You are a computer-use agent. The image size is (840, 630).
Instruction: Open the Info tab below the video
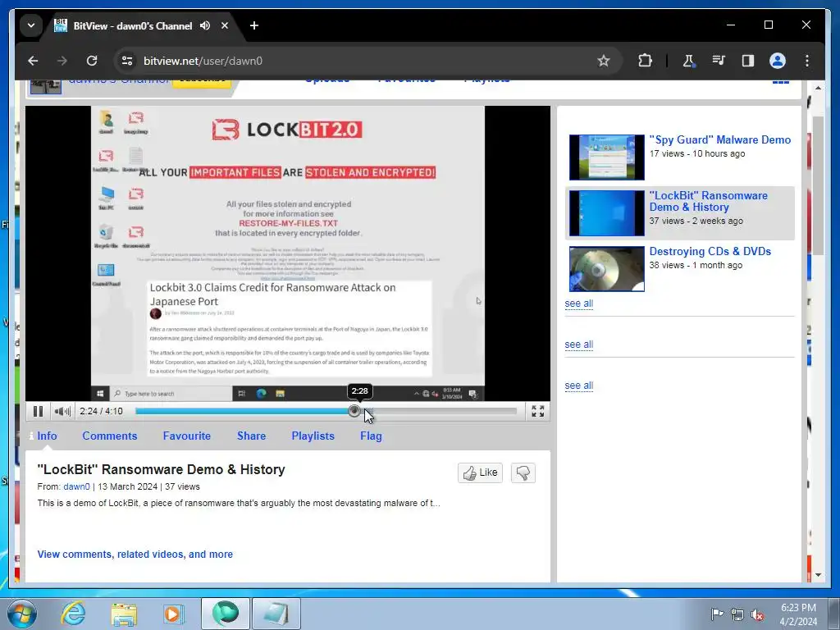click(47, 436)
